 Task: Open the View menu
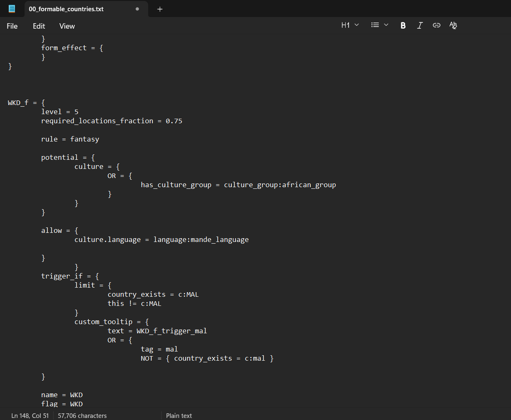click(x=67, y=26)
